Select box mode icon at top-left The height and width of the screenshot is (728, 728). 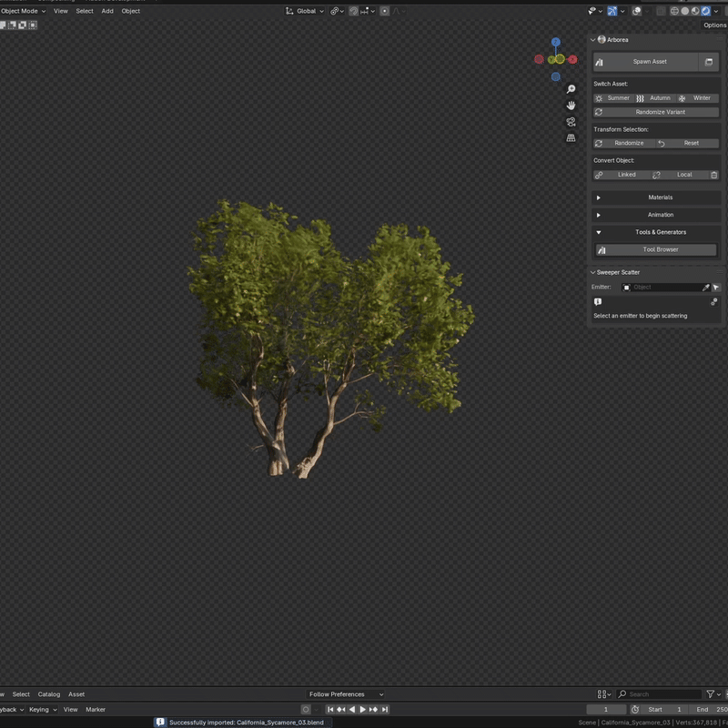[x=3, y=25]
